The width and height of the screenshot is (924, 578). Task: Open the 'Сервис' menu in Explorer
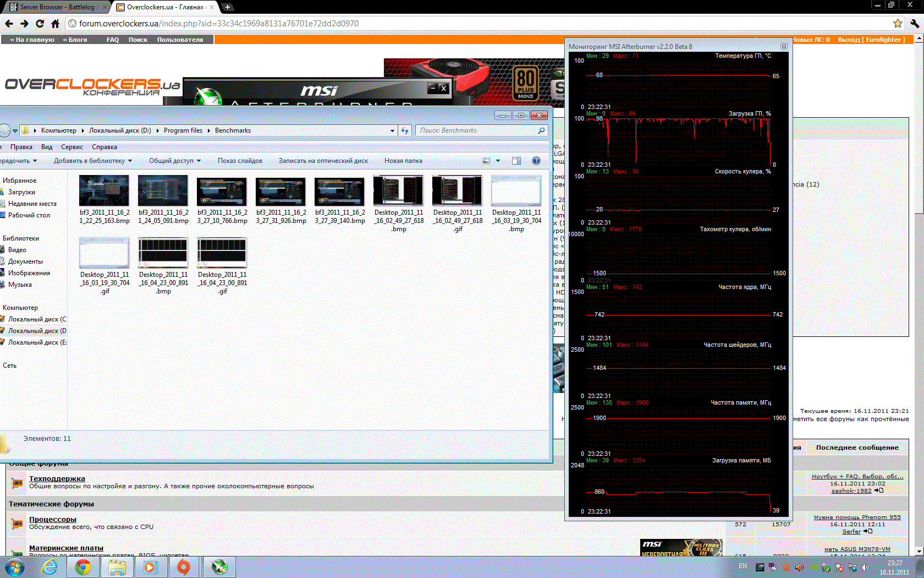[x=72, y=147]
